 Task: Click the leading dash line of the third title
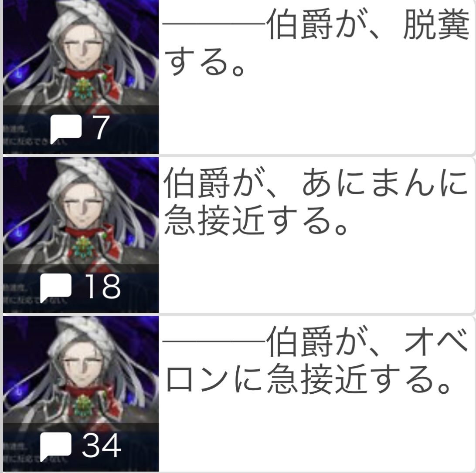point(214,341)
